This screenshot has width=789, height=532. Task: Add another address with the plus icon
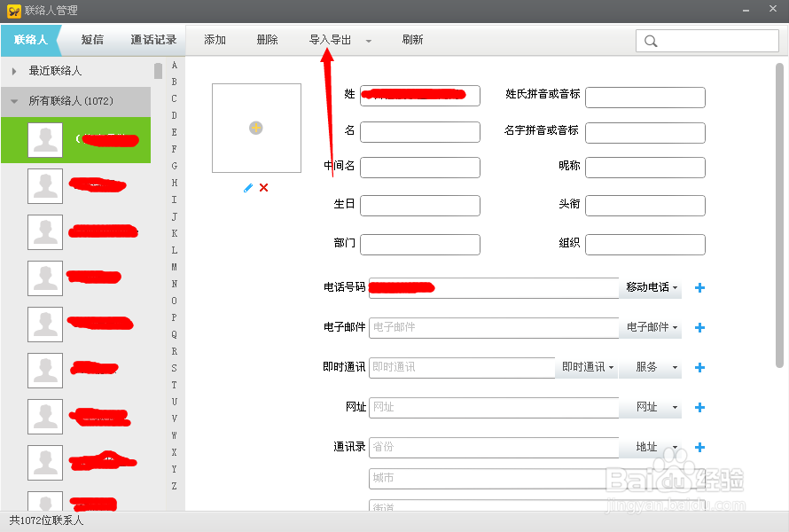pos(699,447)
